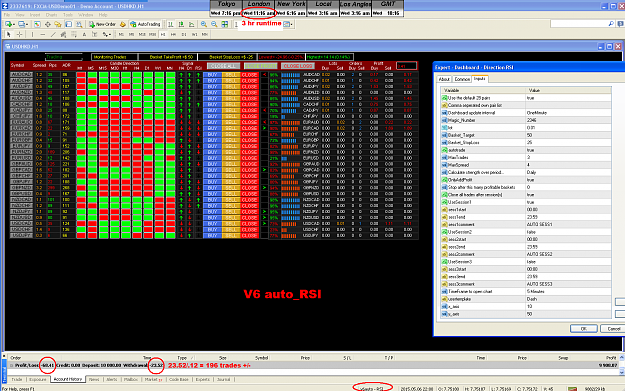Open the profiles toolbar icon
Screen dimensions: 625x391
pos(22,24)
